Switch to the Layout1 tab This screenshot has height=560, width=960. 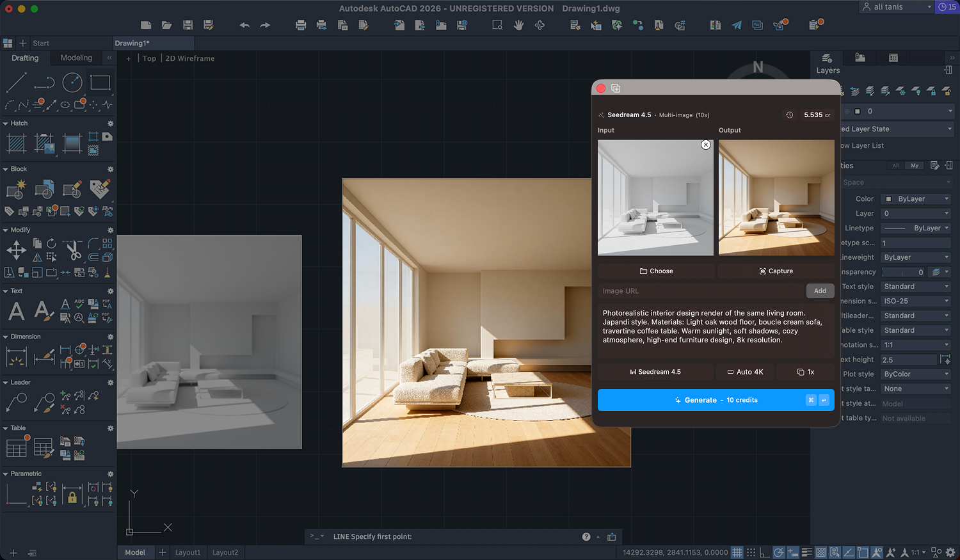tap(188, 552)
